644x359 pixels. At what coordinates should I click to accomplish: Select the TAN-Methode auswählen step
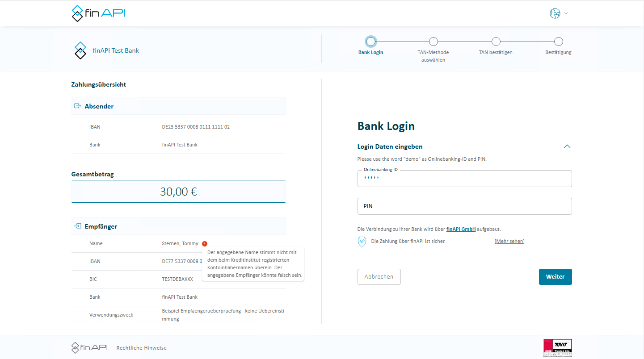point(433,42)
